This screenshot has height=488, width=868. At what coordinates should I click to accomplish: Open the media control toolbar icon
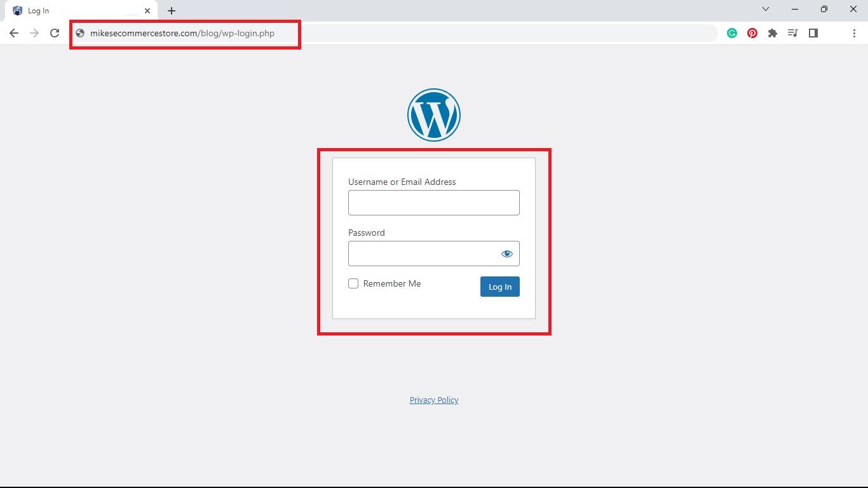793,33
